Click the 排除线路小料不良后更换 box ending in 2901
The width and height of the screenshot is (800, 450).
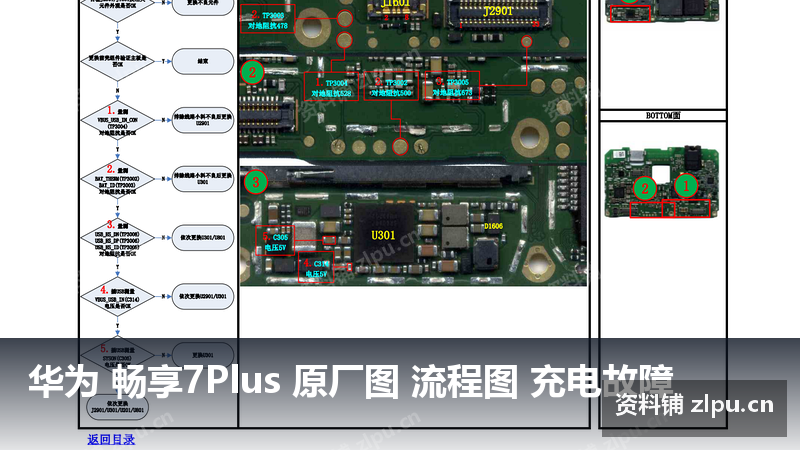coord(203,120)
